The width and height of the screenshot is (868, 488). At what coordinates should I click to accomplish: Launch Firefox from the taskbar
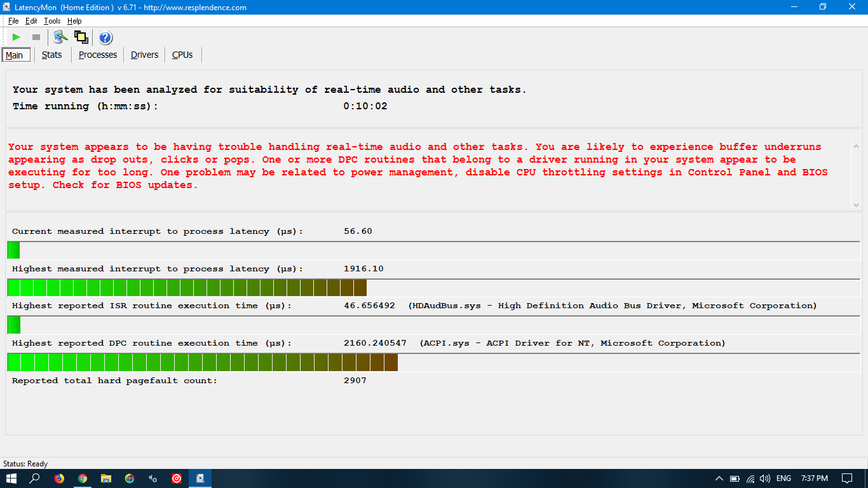(59, 478)
